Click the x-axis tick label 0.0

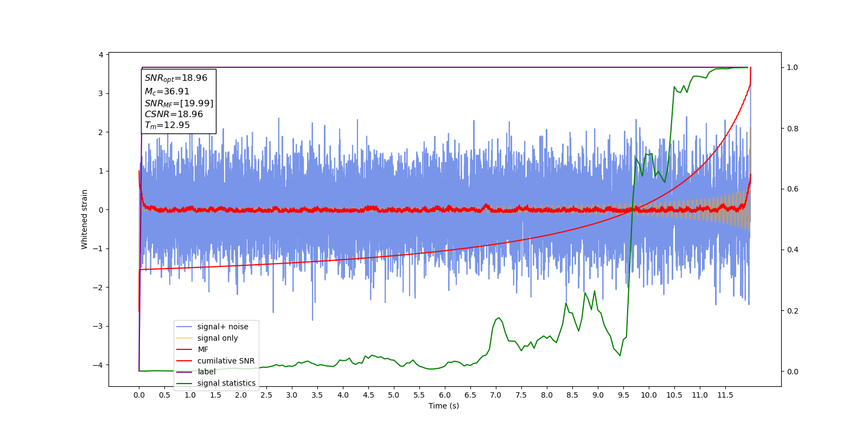(x=139, y=395)
